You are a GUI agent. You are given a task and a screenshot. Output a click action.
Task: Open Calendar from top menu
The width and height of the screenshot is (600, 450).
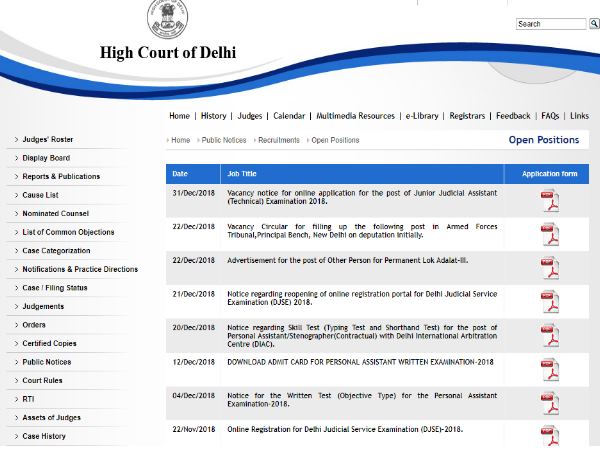click(x=289, y=116)
